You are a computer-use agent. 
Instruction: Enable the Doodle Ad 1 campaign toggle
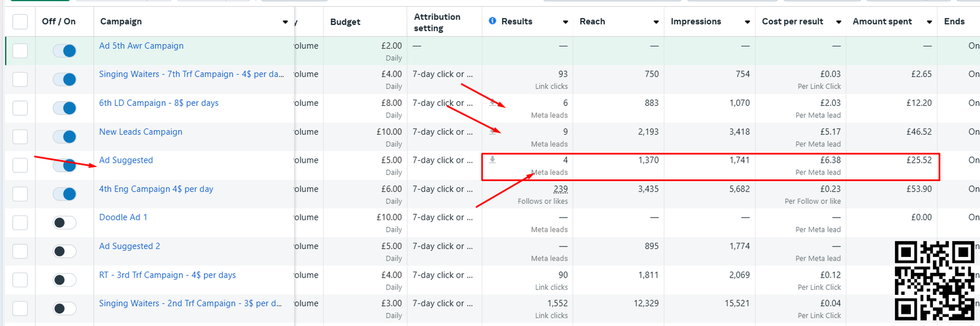tap(64, 223)
